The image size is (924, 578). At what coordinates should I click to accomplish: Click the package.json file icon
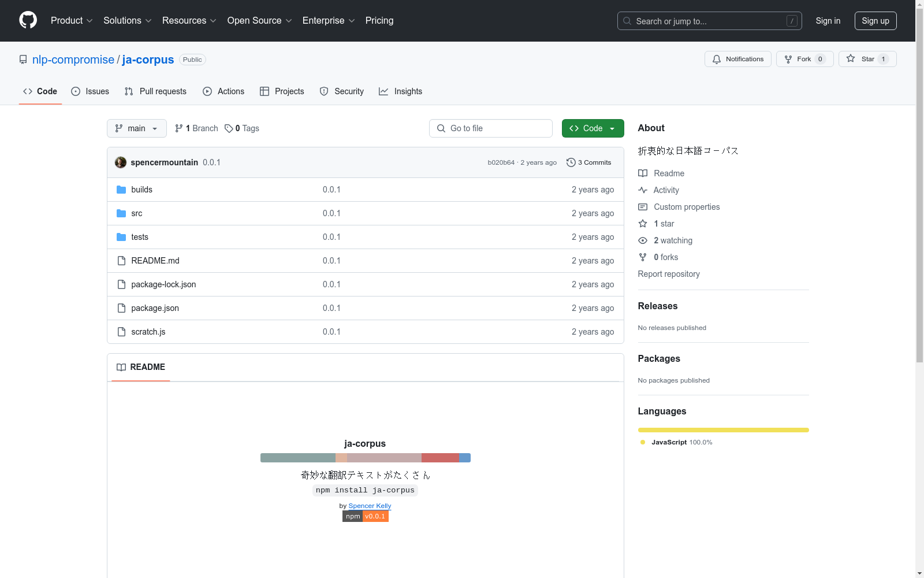tap(121, 308)
